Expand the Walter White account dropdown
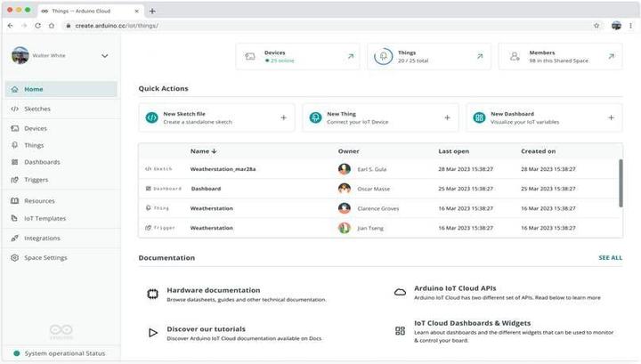 105,56
